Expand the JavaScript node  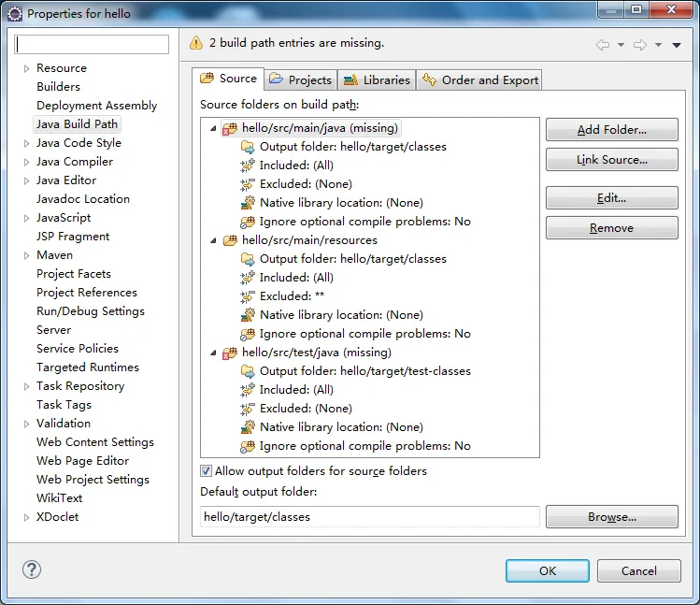point(26,218)
